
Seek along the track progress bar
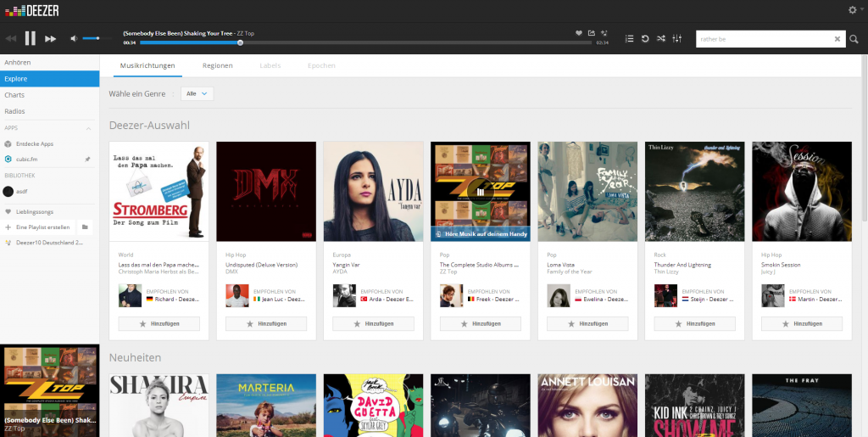click(x=365, y=42)
